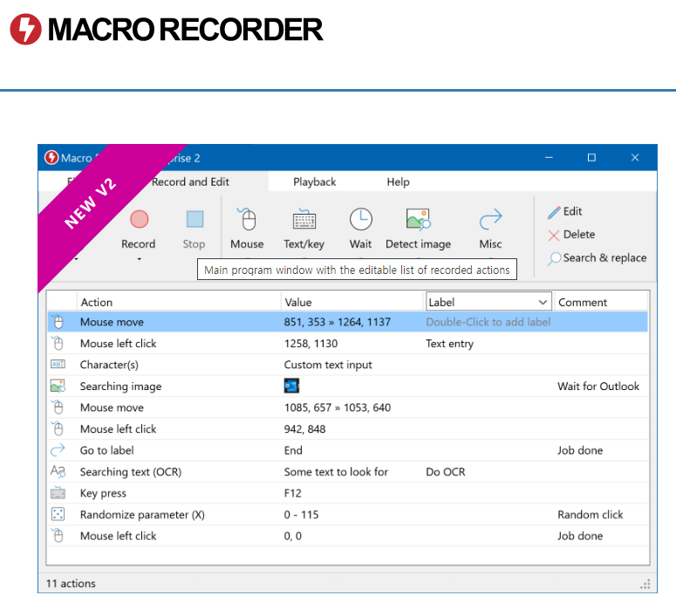
Task: Select the 'Custom text input' value
Action: coord(328,365)
